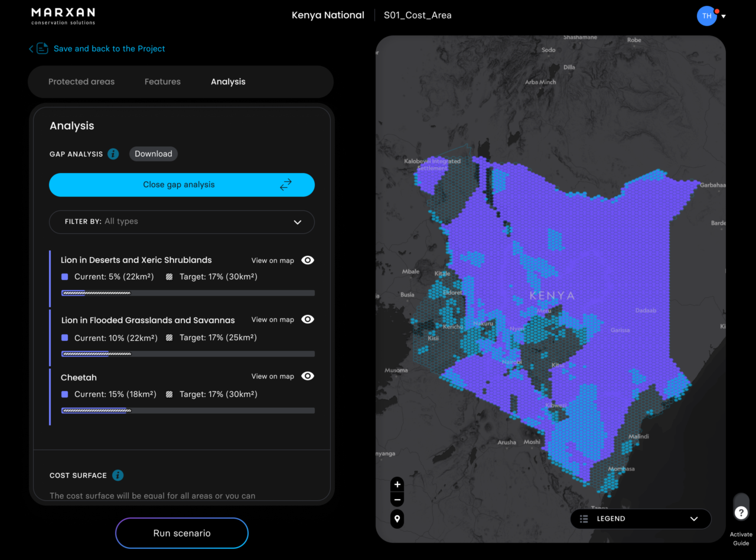Zoom in on the map
756x560 pixels.
tap(397, 484)
